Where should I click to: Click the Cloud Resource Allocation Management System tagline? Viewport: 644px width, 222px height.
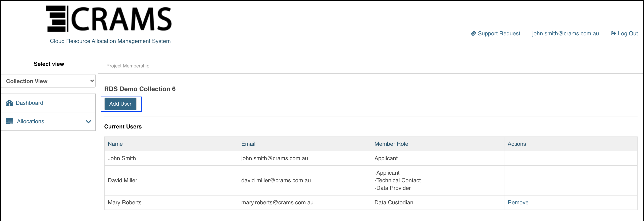point(110,41)
